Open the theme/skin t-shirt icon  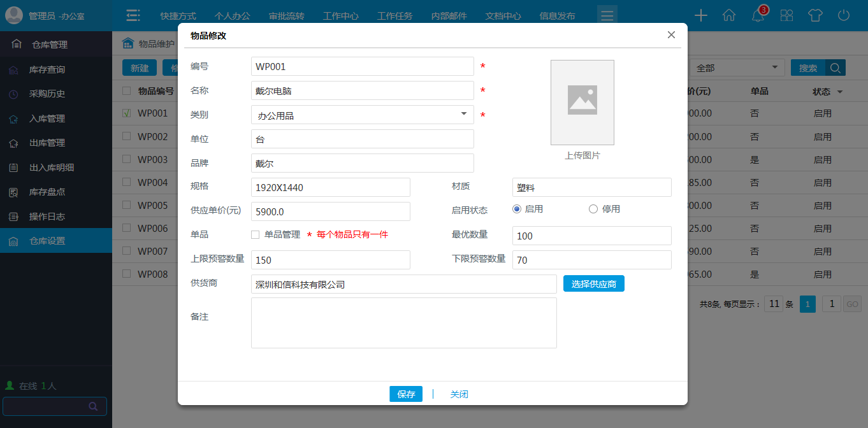[815, 15]
